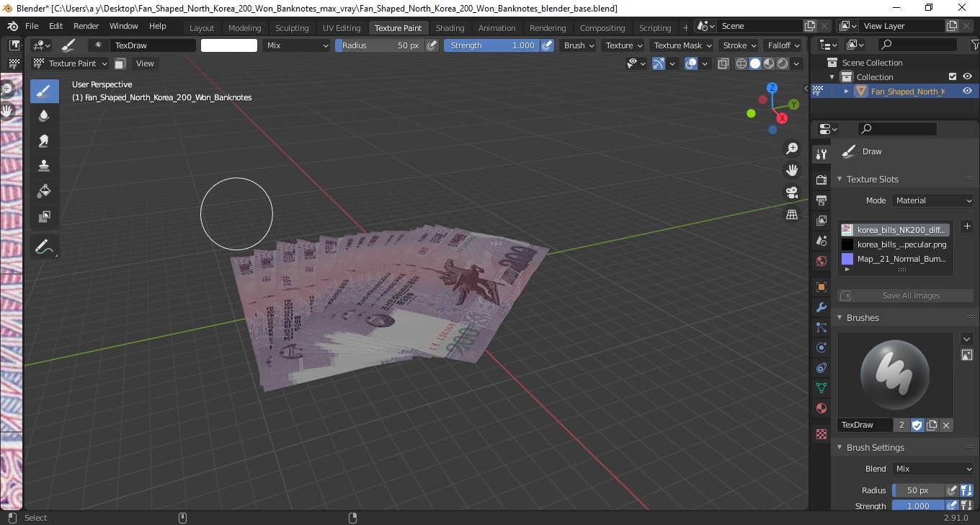Select the Annotate tool
The height and width of the screenshot is (525, 980).
click(44, 247)
